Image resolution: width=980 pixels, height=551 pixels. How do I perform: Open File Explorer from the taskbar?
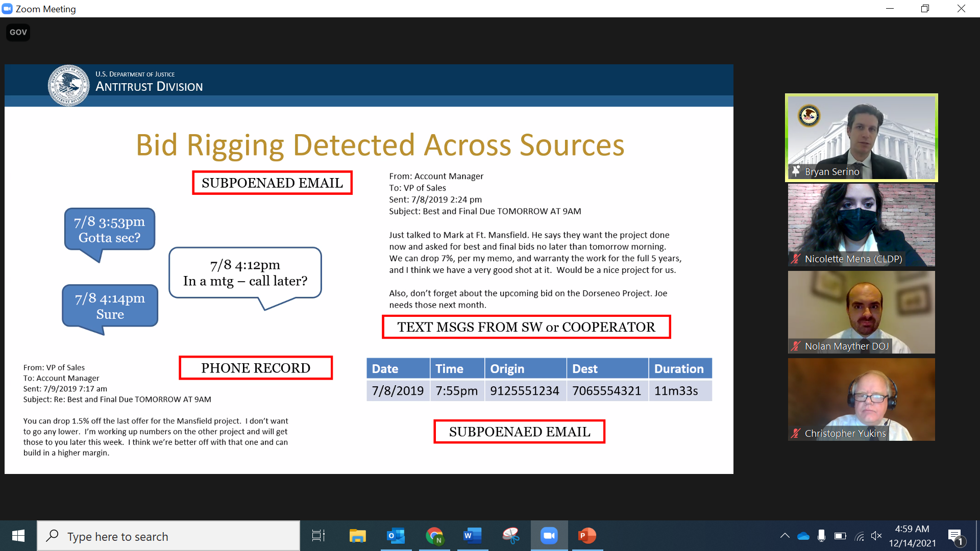point(357,536)
